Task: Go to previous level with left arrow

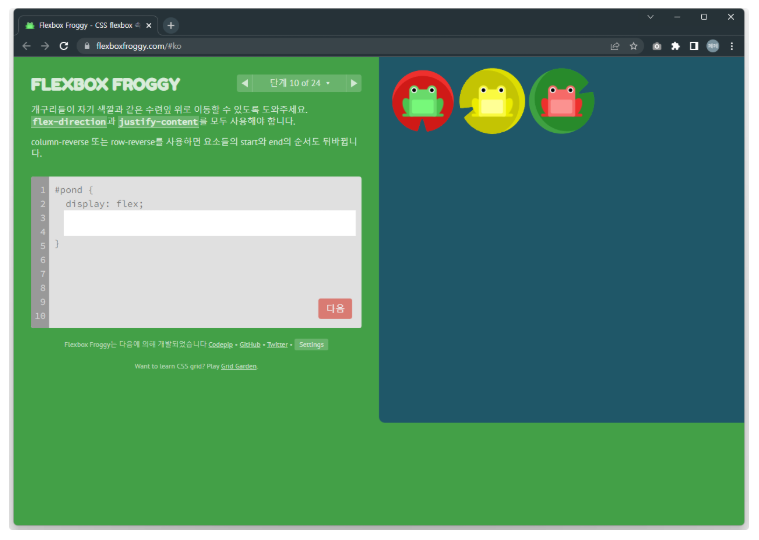Action: [245, 83]
